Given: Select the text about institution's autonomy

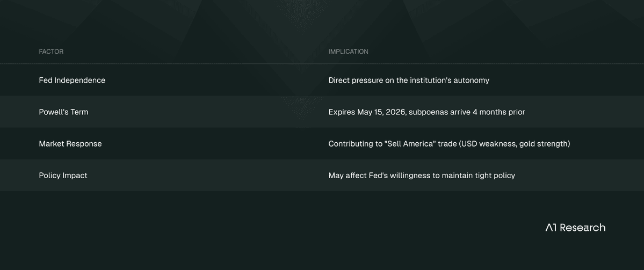Looking at the screenshot, I should click(409, 81).
